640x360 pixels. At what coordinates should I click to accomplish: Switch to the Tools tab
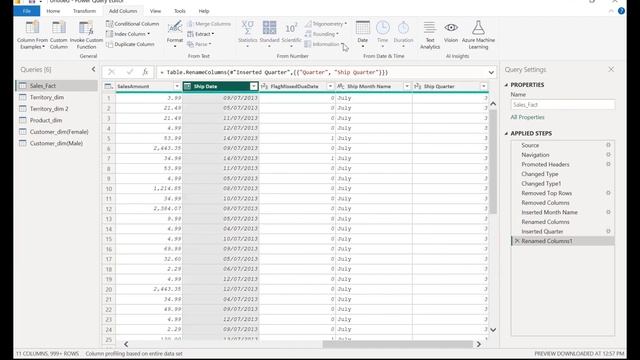[180, 11]
